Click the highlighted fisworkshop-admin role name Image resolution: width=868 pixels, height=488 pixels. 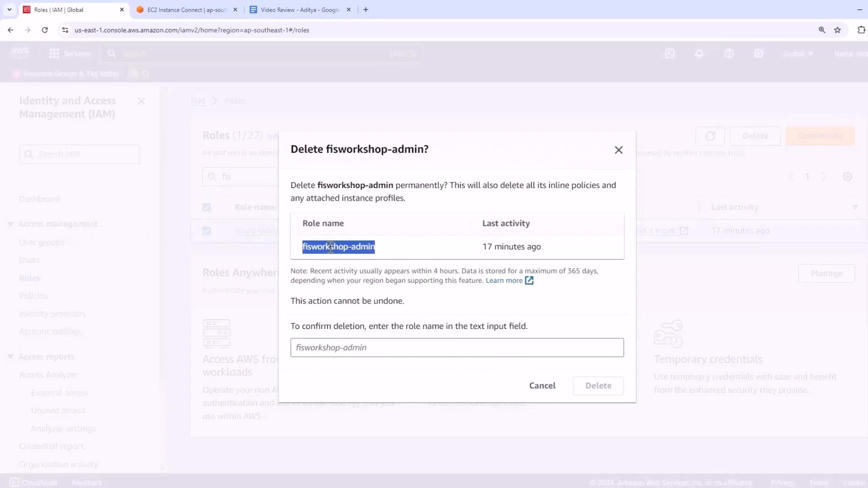(x=339, y=247)
